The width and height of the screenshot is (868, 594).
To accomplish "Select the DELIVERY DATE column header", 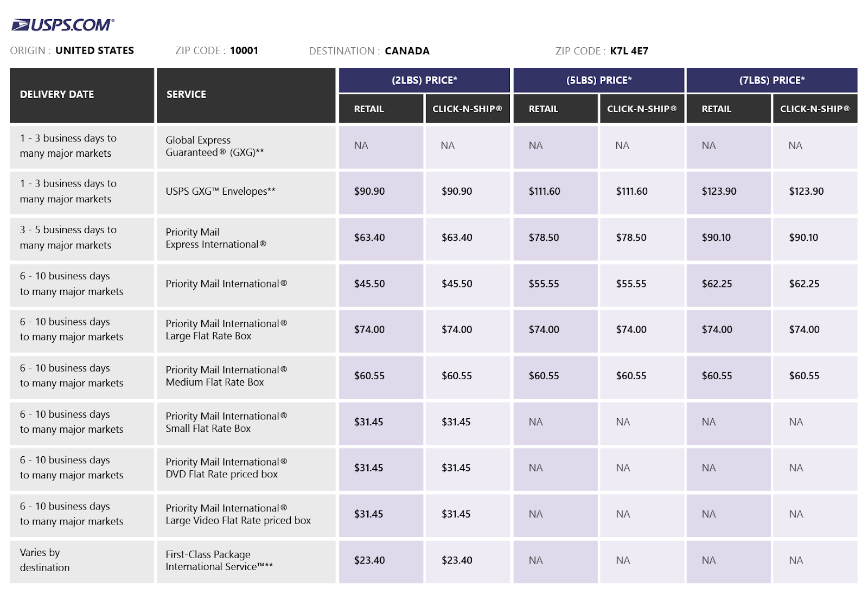I will tap(57, 94).
